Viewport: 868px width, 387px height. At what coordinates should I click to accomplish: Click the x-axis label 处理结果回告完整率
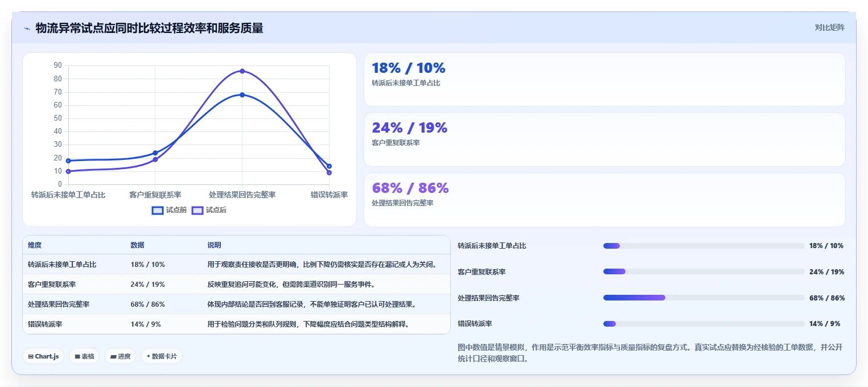point(242,195)
